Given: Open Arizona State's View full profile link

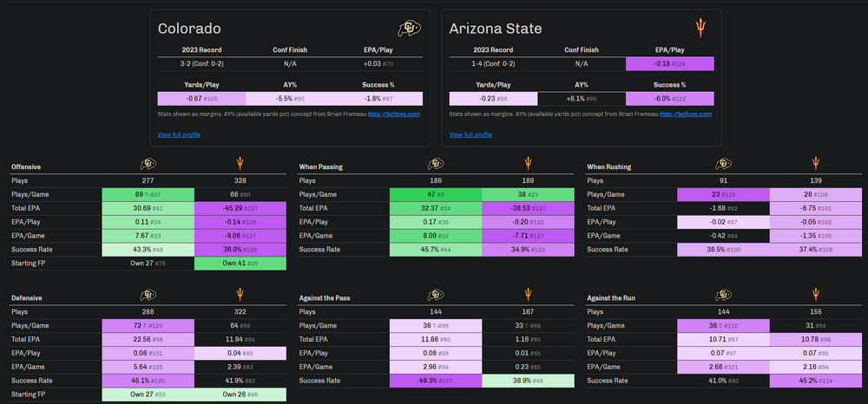Looking at the screenshot, I should click(470, 134).
